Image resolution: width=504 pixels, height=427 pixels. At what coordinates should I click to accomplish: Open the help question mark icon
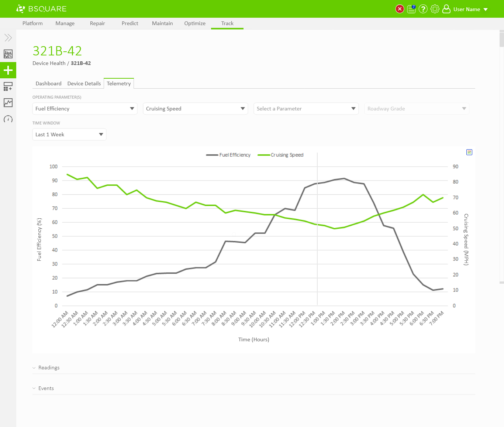point(423,9)
